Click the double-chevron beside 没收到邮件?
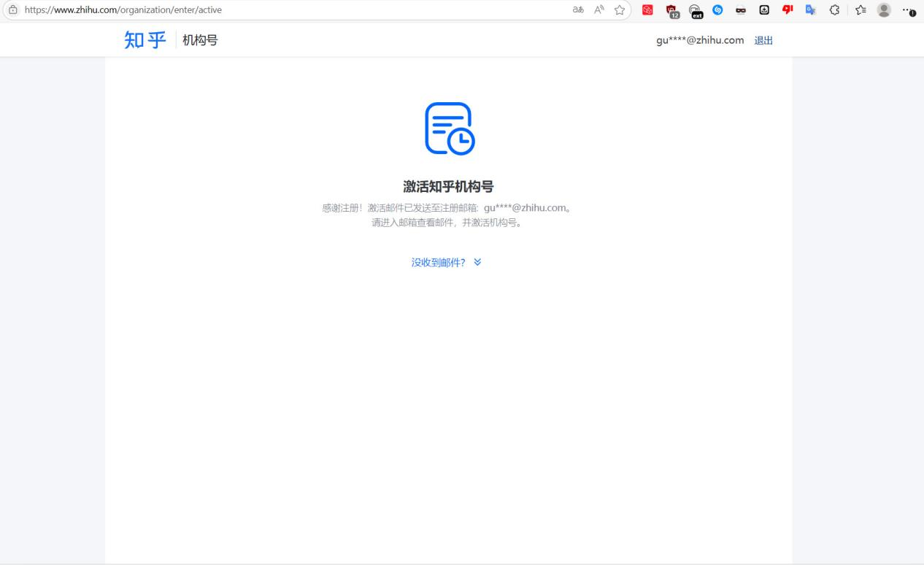The width and height of the screenshot is (924, 565). pyautogui.click(x=477, y=262)
